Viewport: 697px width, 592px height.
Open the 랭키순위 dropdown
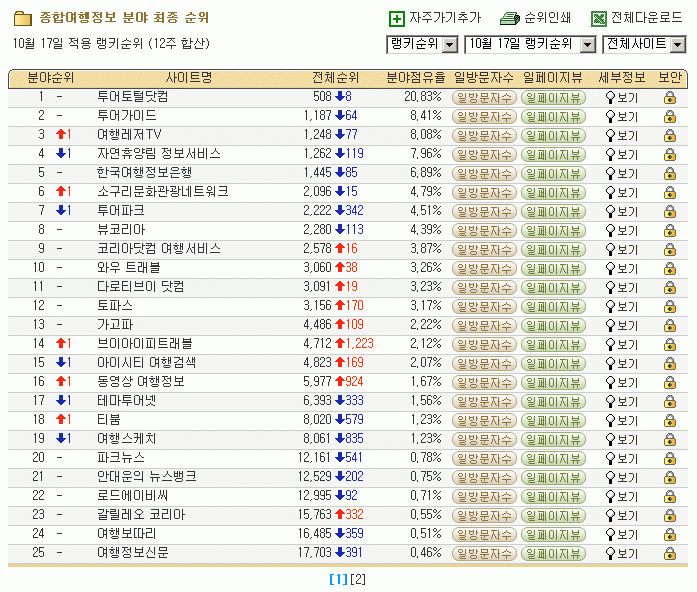coord(422,44)
